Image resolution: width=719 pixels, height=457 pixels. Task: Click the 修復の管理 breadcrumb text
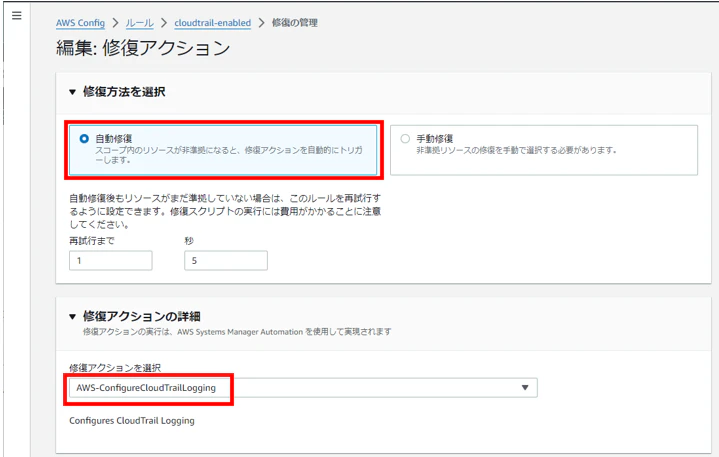(294, 22)
